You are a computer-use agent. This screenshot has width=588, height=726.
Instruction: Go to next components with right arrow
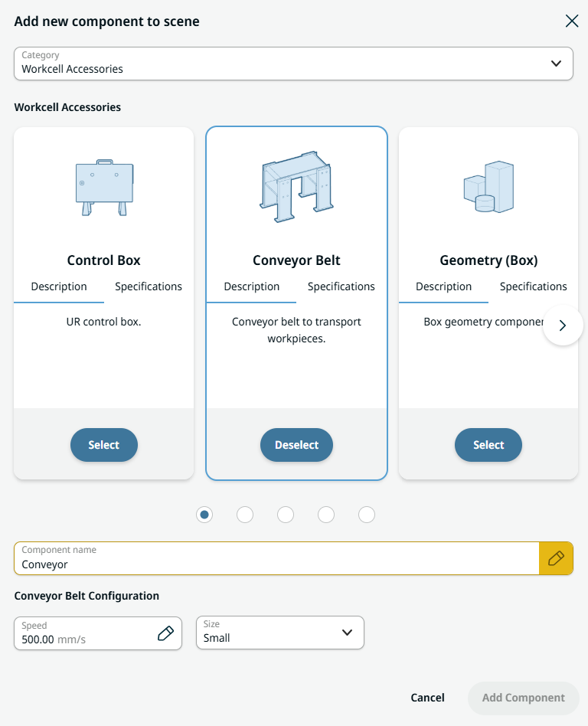pyautogui.click(x=563, y=325)
